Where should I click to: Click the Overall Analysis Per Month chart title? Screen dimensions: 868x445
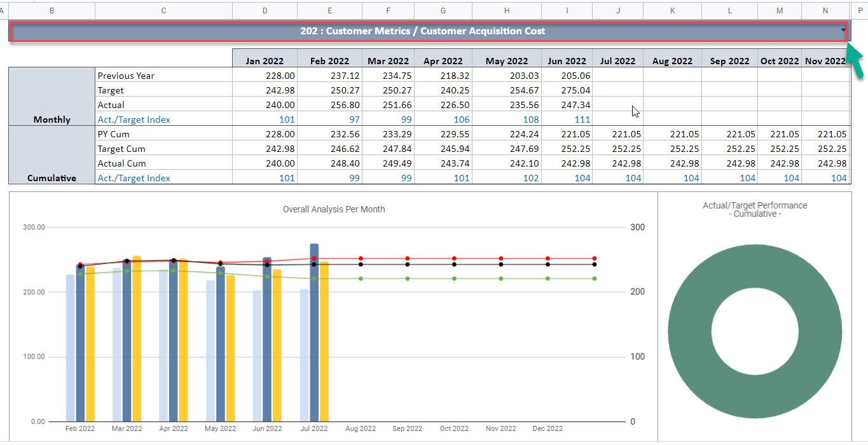[x=334, y=209]
